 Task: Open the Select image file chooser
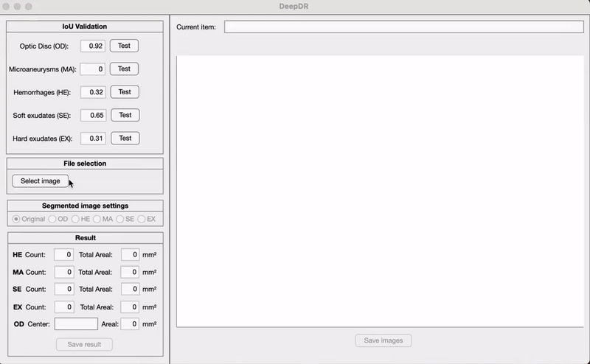tap(41, 181)
